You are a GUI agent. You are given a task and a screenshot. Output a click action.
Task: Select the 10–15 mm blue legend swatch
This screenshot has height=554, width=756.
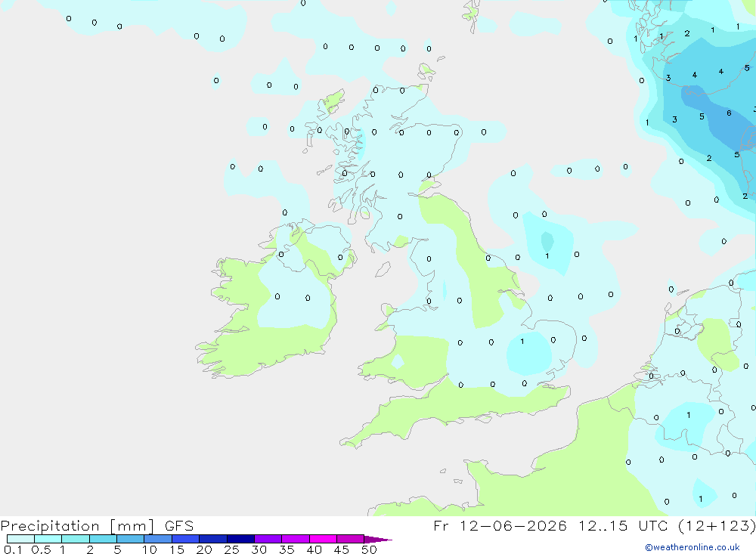158,539
